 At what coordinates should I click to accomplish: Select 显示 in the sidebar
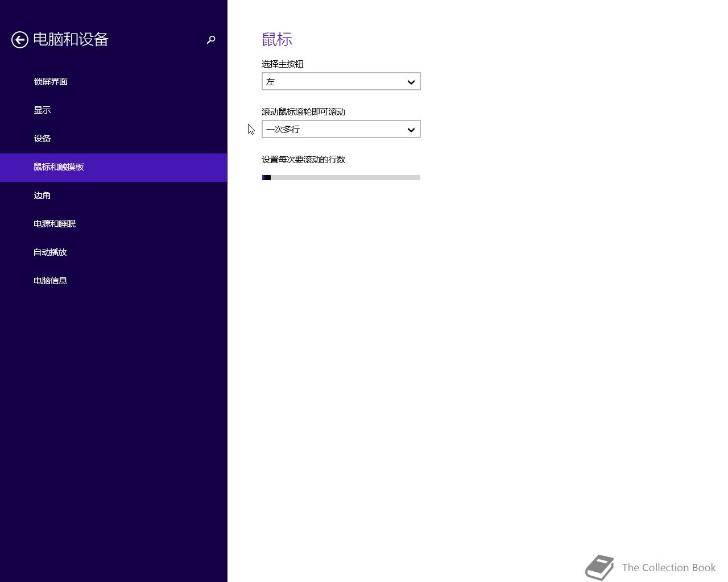coord(114,110)
